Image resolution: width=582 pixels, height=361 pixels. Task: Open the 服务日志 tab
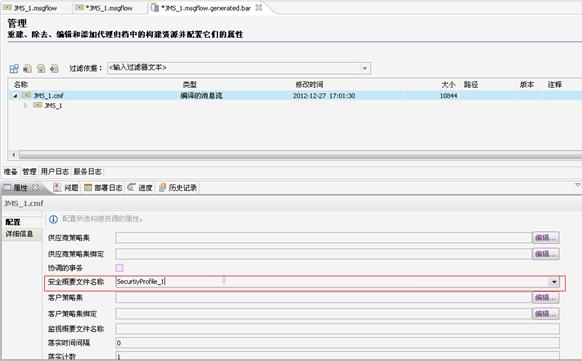(x=87, y=171)
